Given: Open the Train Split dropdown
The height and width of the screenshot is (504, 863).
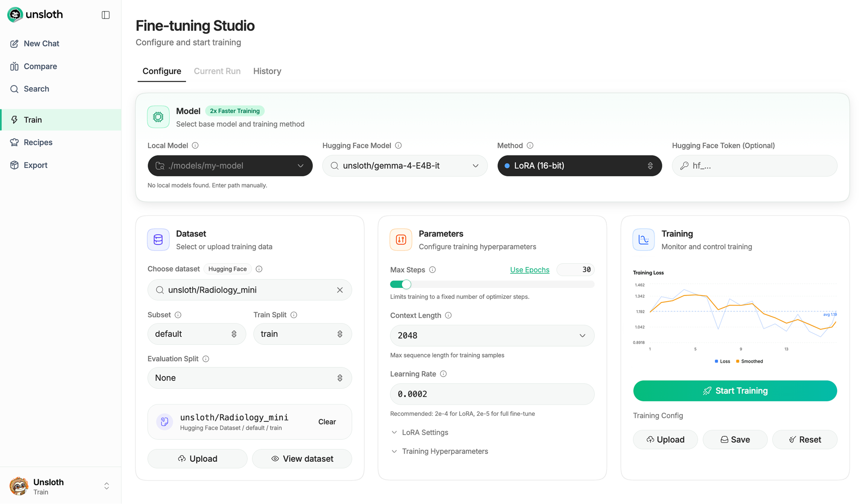Looking at the screenshot, I should 303,334.
